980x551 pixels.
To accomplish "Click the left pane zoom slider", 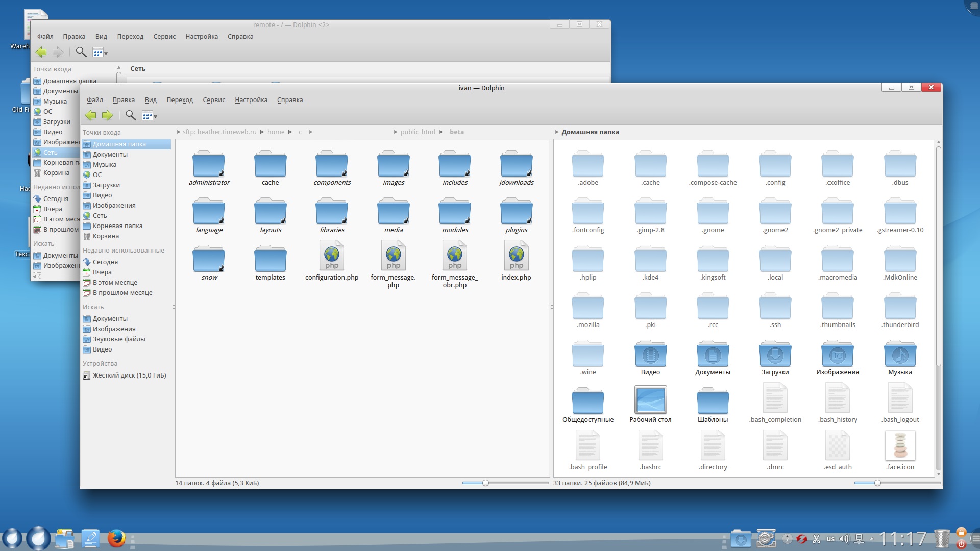I will click(485, 483).
